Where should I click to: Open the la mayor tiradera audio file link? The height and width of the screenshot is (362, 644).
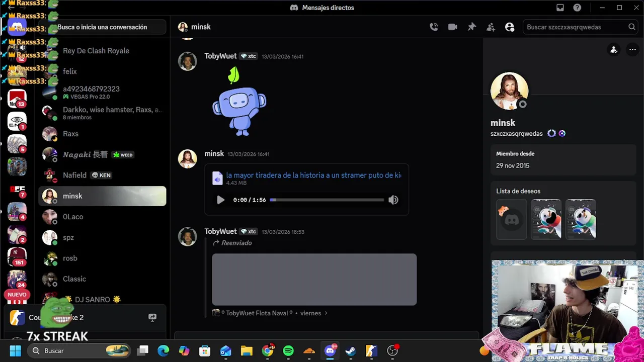click(x=313, y=175)
